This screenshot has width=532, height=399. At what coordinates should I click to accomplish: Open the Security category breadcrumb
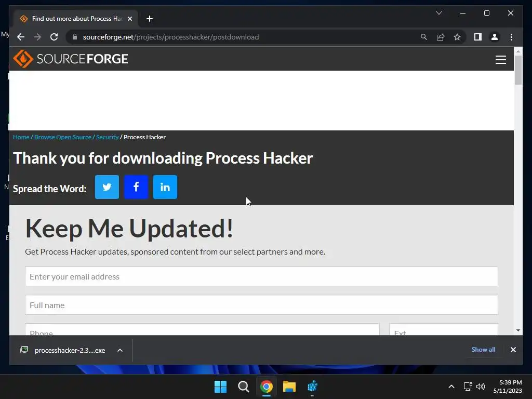pyautogui.click(x=107, y=137)
